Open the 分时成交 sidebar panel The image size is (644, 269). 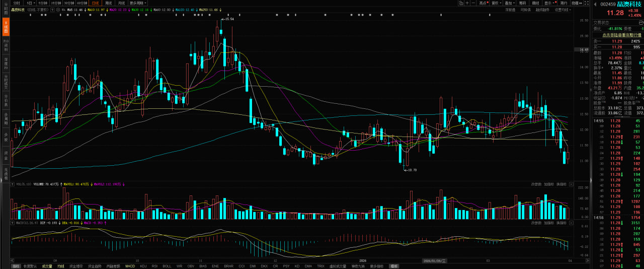tap(6, 83)
